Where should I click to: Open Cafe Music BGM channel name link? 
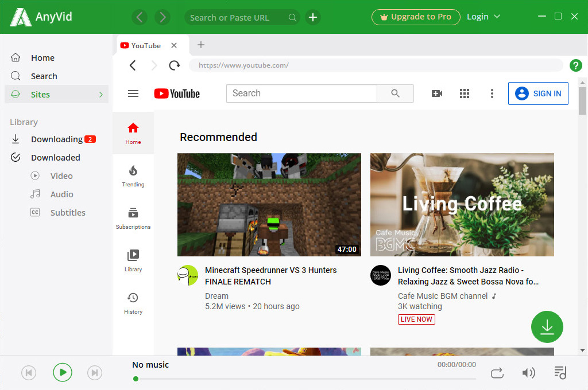(443, 296)
